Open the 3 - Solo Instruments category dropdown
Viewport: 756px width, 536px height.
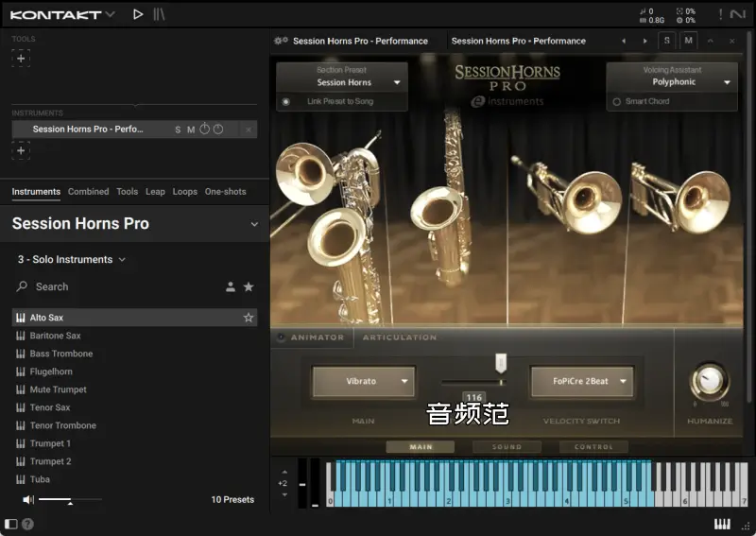[x=72, y=260]
